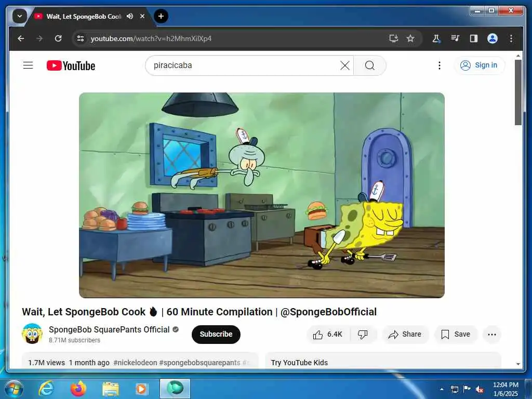Click the active browser taskbar button
Viewport: 532px width, 399px height.
point(175,389)
